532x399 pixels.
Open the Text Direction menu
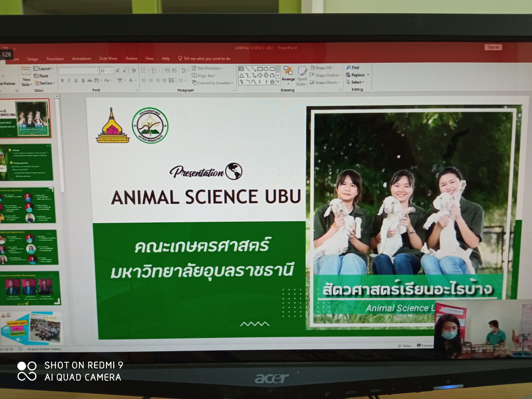pyautogui.click(x=207, y=68)
